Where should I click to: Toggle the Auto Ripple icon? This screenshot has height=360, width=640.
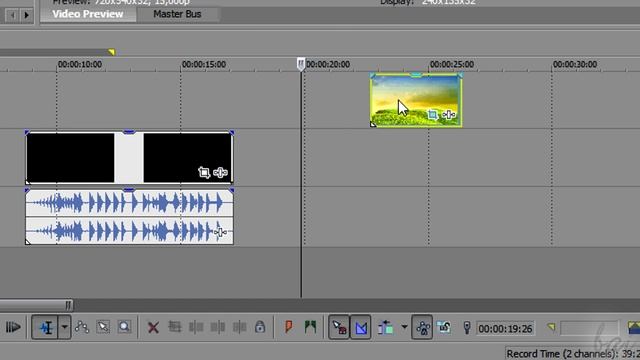[385, 327]
